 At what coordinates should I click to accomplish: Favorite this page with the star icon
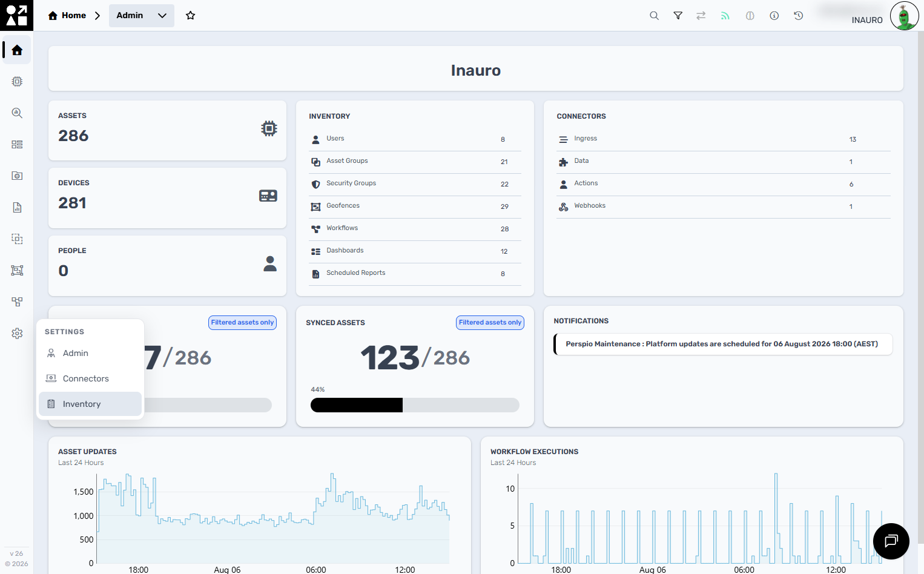pyautogui.click(x=191, y=16)
